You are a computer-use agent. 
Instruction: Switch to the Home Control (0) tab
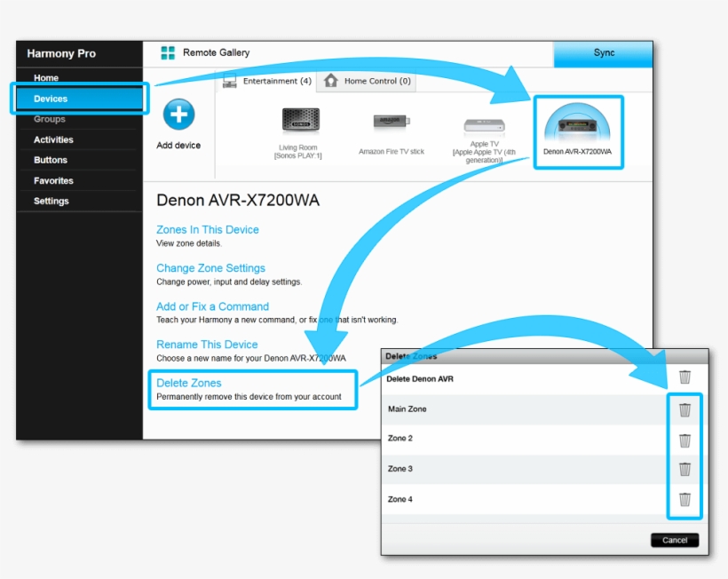pyautogui.click(x=367, y=81)
